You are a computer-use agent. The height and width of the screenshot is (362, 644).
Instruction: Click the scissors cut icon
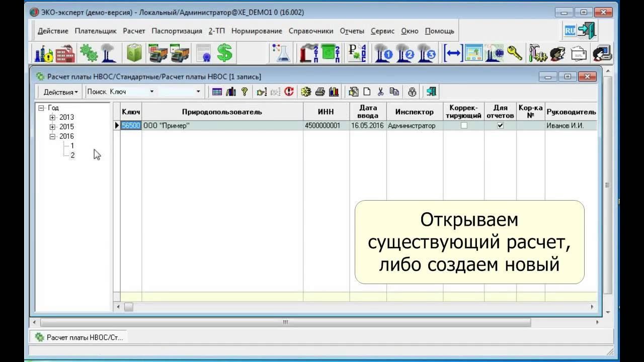pyautogui.click(x=380, y=92)
